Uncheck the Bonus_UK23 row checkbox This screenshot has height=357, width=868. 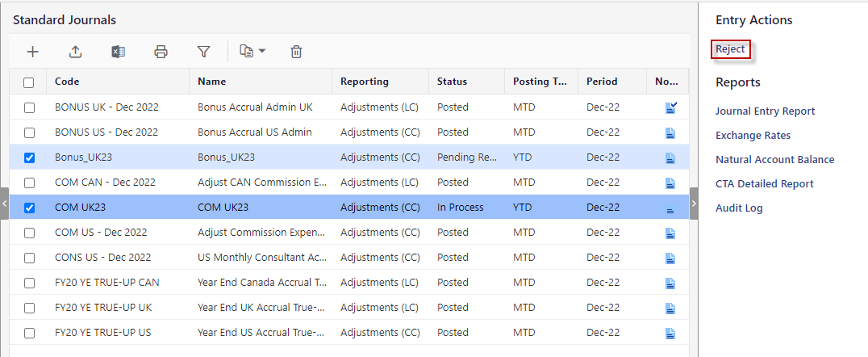[x=29, y=158]
